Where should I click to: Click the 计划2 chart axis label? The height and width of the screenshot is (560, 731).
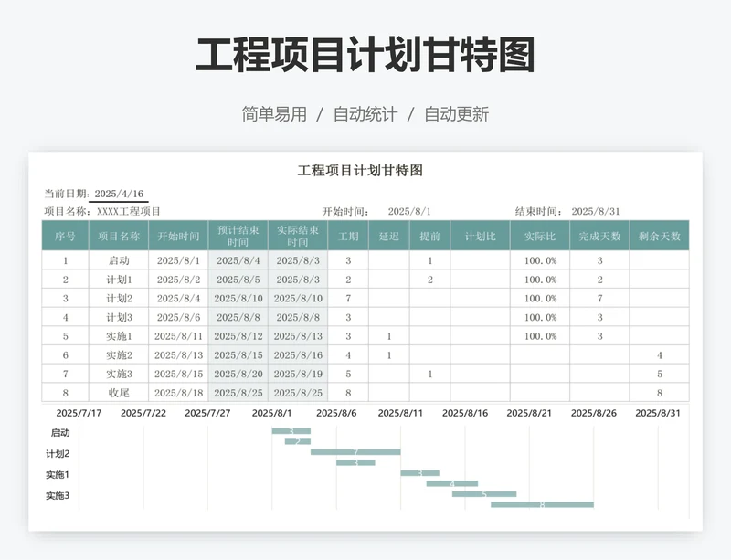tap(58, 454)
